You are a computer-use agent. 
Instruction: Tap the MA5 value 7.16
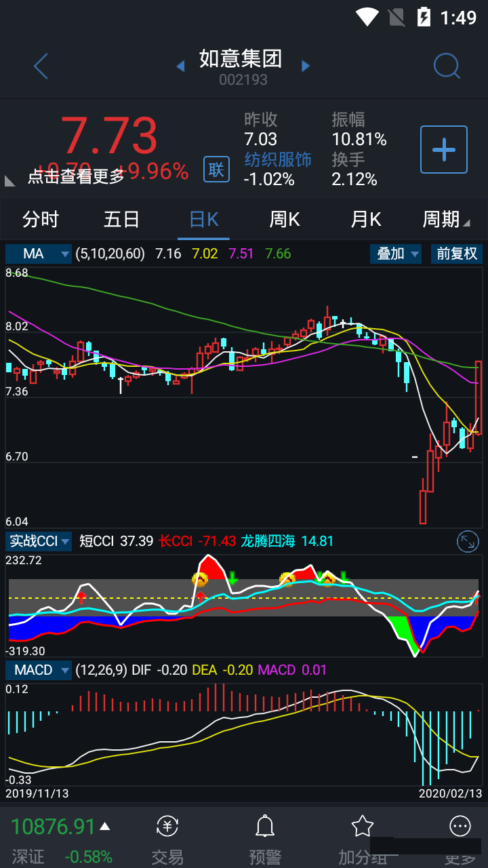pyautogui.click(x=168, y=254)
